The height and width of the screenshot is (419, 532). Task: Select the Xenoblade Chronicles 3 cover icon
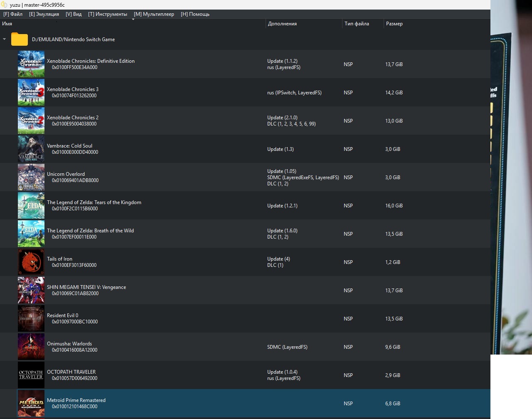[x=31, y=92]
